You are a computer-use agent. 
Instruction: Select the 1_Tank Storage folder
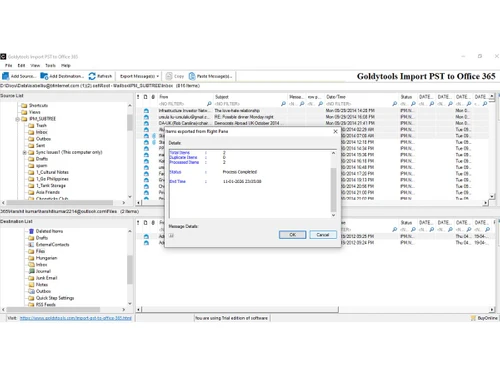pyautogui.click(x=51, y=185)
